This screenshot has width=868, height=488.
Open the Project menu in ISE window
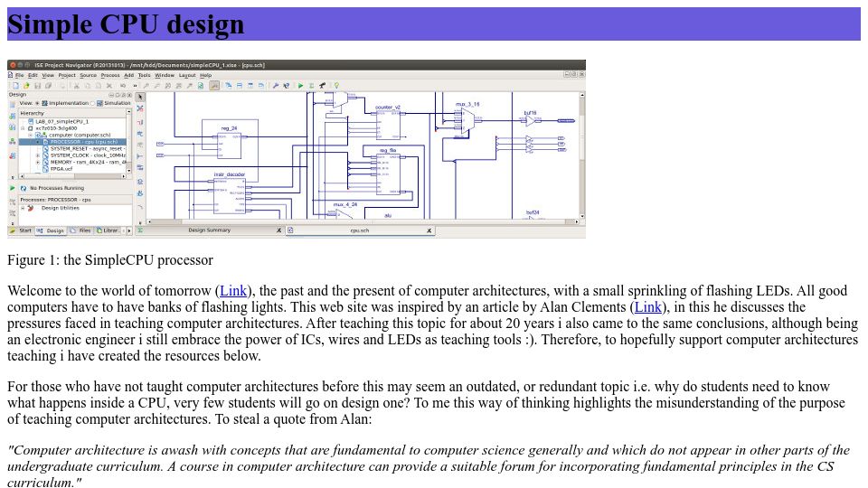coord(67,75)
